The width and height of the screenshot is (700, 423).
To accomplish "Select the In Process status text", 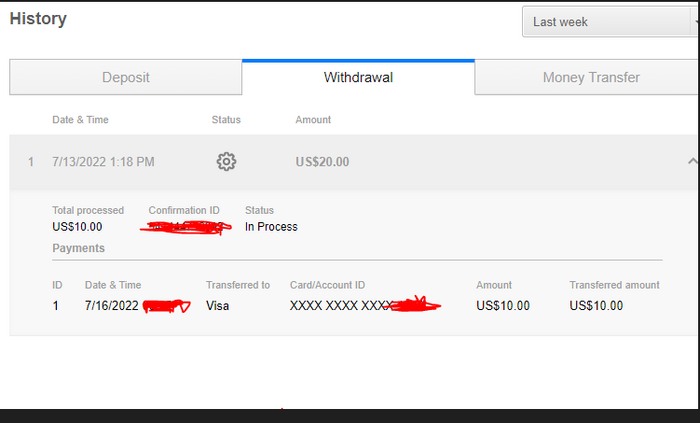I will pyautogui.click(x=271, y=227).
